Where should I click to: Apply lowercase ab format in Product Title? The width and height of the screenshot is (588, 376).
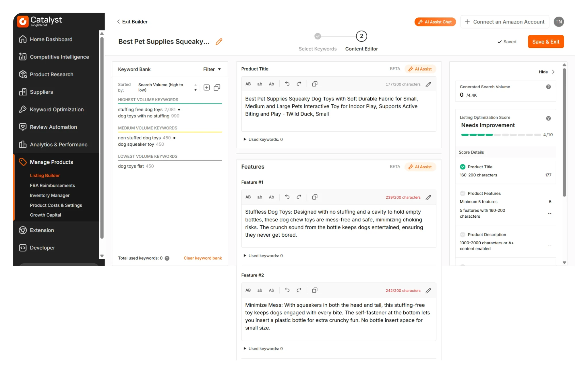coord(260,84)
